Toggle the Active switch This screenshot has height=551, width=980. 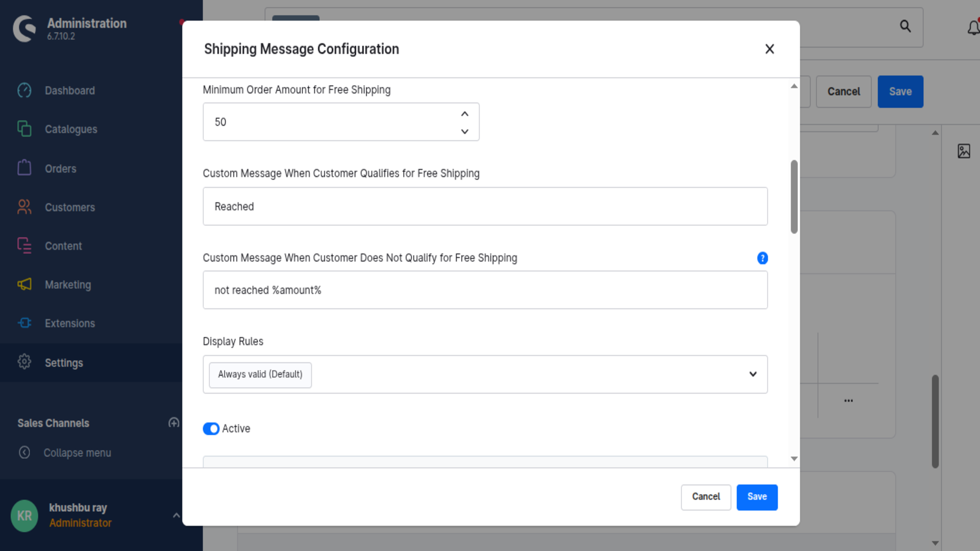(x=211, y=429)
